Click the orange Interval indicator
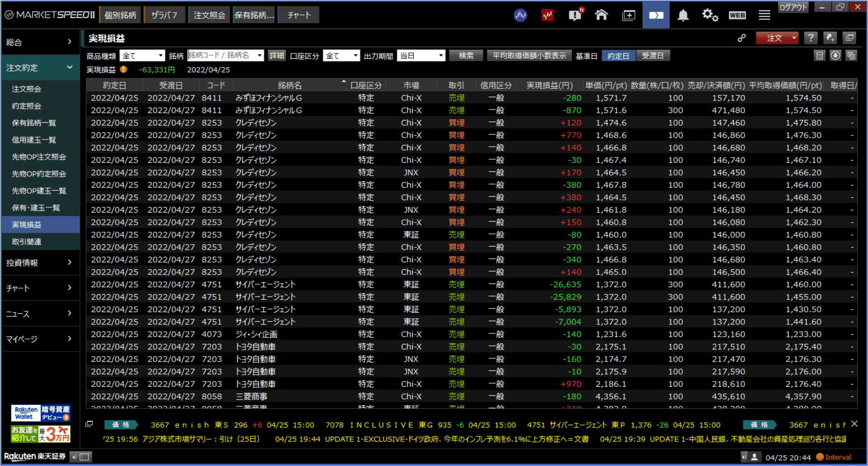Screen dimensions: 868x466 pyautogui.click(x=834, y=457)
